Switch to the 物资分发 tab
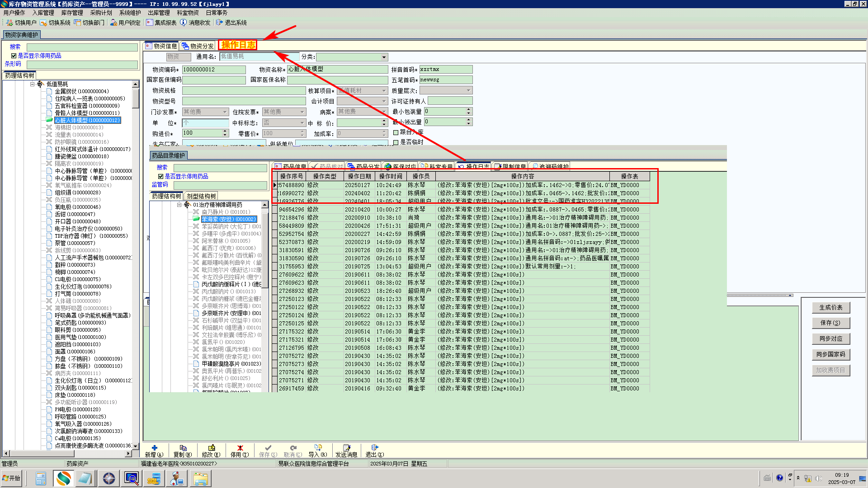The image size is (868, 488). (198, 46)
